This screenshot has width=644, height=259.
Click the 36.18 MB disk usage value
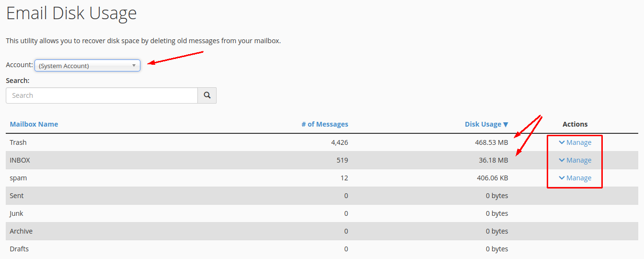coord(493,160)
